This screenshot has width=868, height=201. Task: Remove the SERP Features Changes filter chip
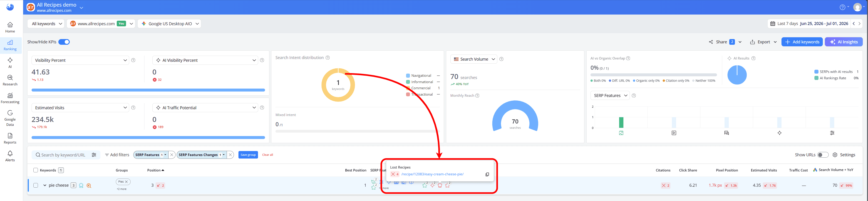[x=231, y=155]
